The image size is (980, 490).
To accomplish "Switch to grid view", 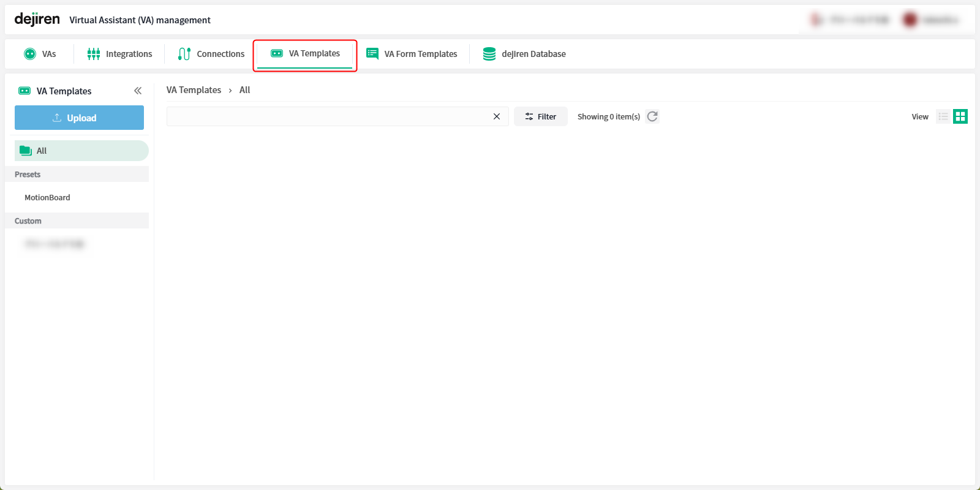I will (x=960, y=116).
